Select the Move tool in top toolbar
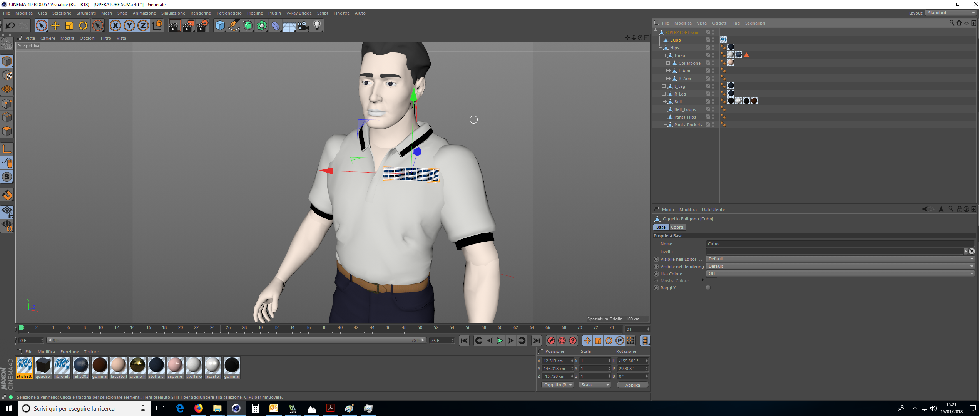 coord(55,26)
